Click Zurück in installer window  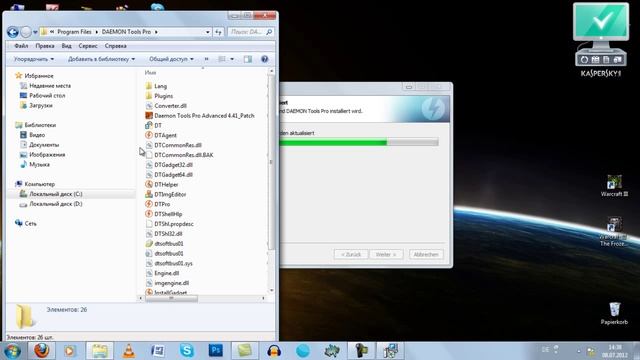[351, 254]
